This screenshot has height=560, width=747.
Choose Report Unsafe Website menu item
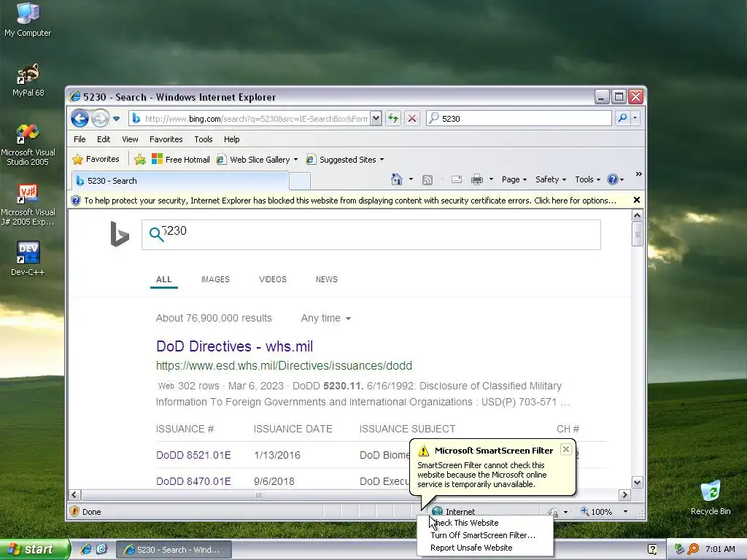(x=485, y=548)
